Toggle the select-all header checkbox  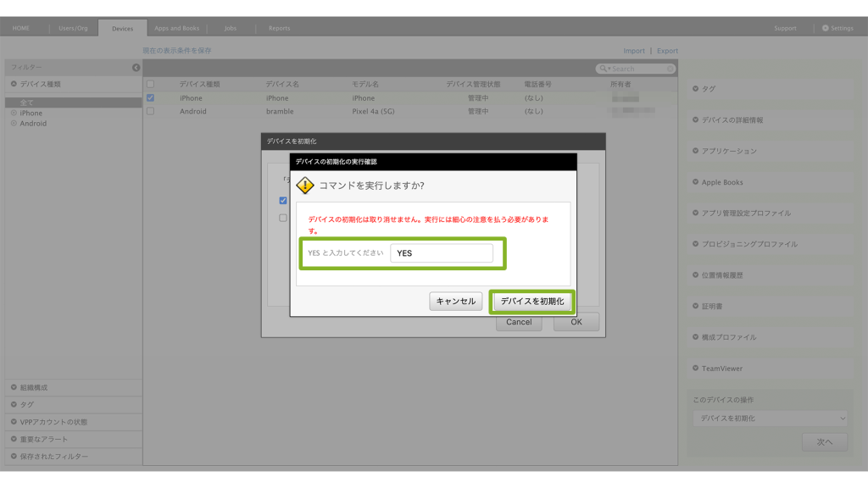[x=150, y=85]
